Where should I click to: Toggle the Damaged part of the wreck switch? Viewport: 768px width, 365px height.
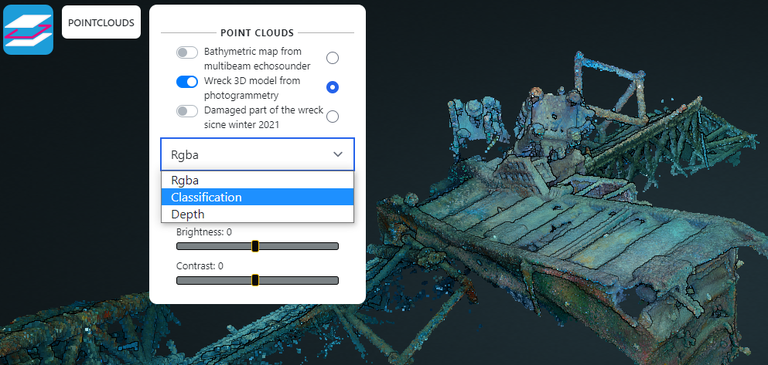(187, 111)
